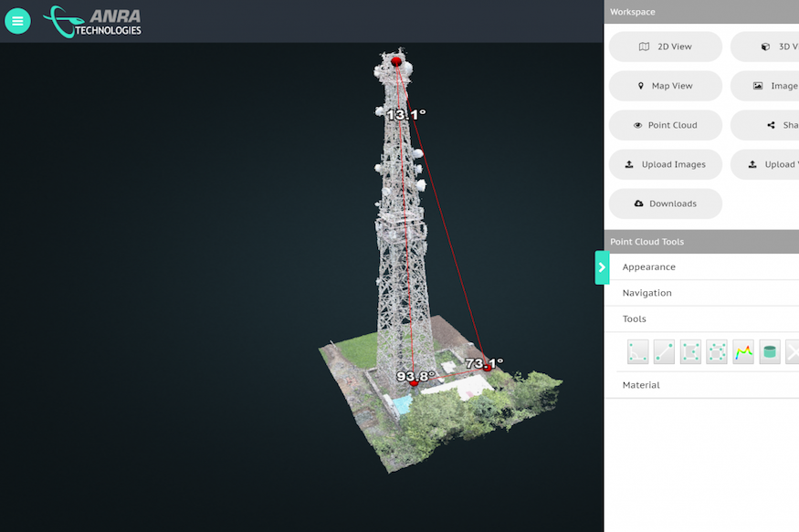799x532 pixels.
Task: Open the Downloads button
Action: point(665,203)
